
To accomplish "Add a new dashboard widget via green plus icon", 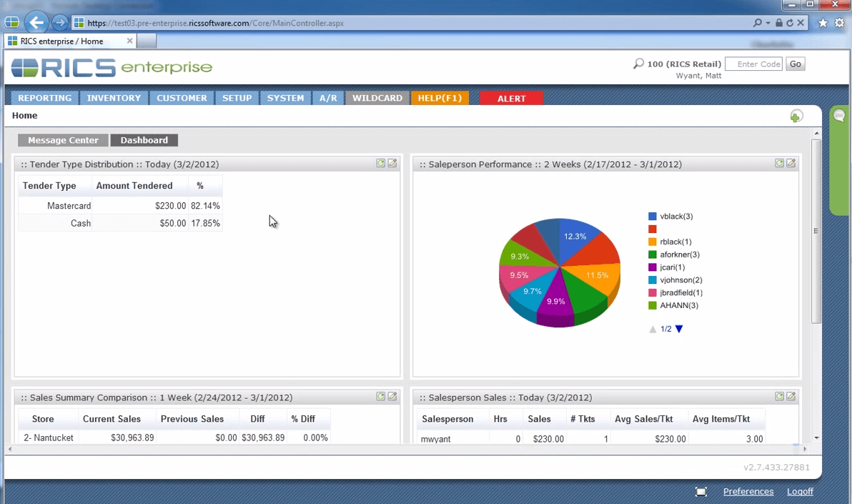I will click(796, 115).
